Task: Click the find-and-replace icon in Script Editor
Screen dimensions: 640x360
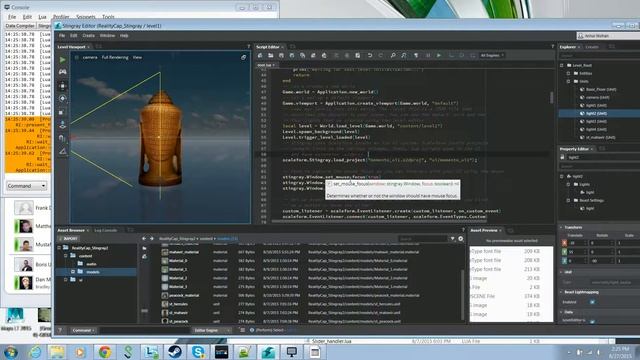Action: pyautogui.click(x=404, y=56)
